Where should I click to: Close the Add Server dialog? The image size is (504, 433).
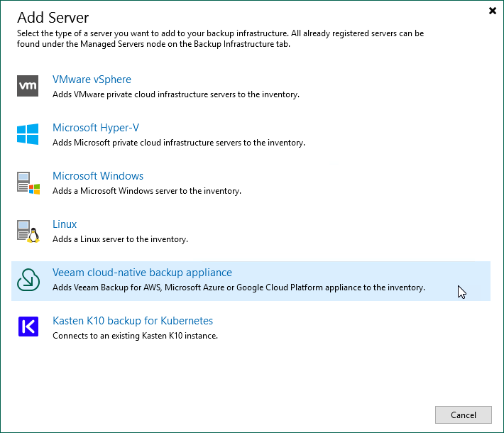click(x=493, y=11)
